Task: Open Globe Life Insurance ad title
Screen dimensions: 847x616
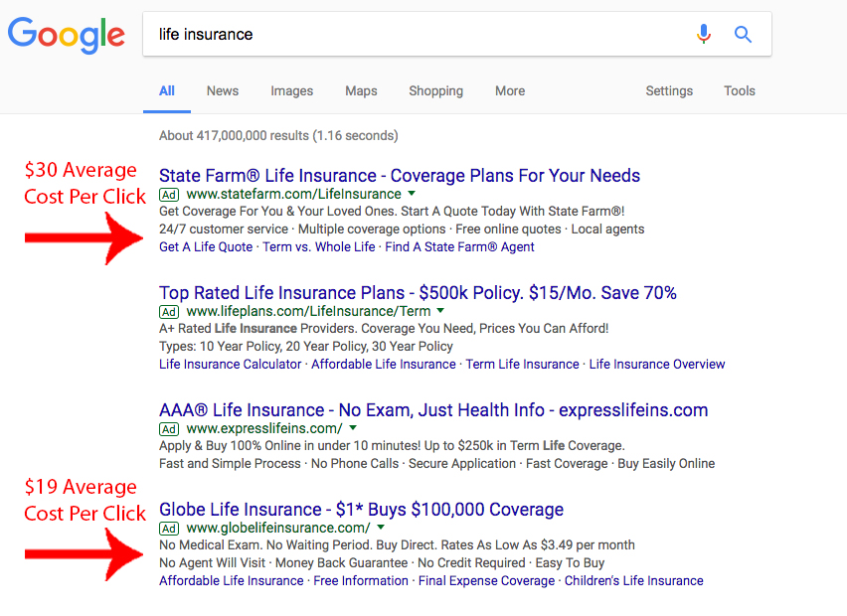Action: point(362,509)
